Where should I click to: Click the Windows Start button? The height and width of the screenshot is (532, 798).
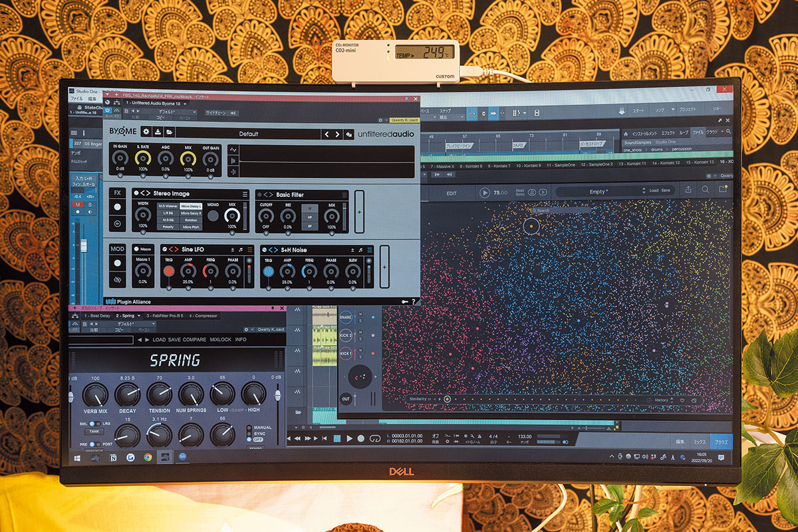coord(78,458)
